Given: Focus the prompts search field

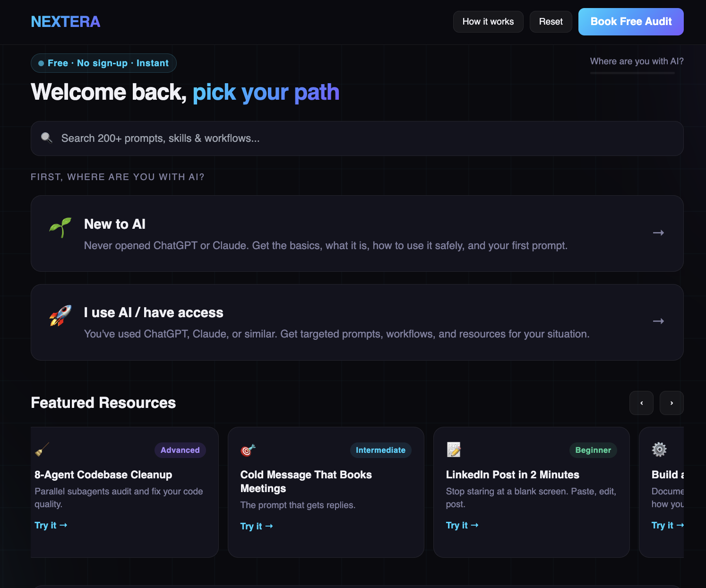Looking at the screenshot, I should pos(357,138).
